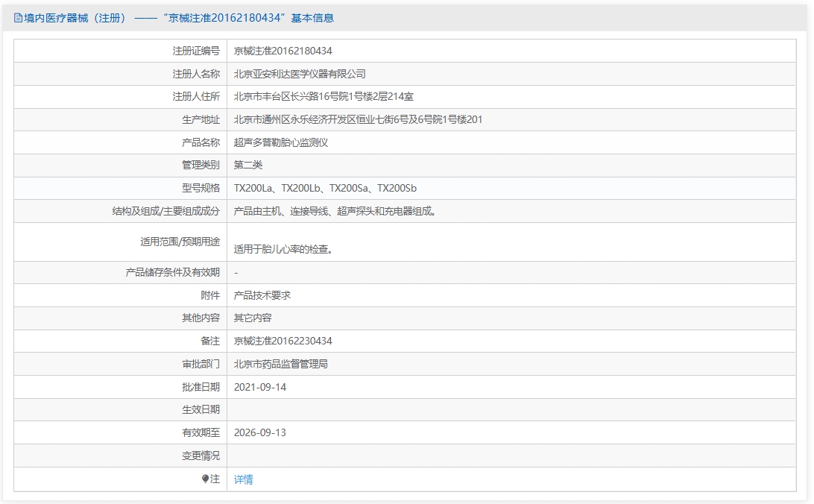Select 北京亚安利达医学仪器有限公司 text

point(300,74)
